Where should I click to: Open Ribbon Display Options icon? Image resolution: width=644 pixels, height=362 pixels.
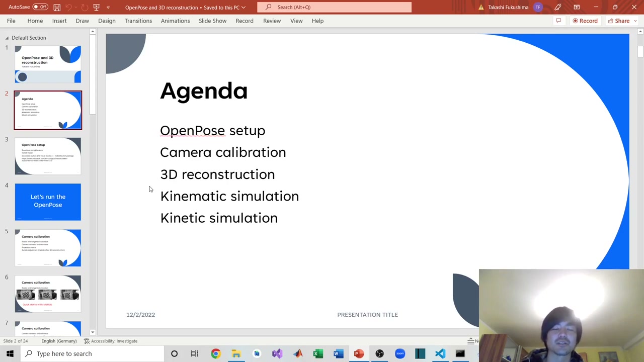(x=577, y=7)
